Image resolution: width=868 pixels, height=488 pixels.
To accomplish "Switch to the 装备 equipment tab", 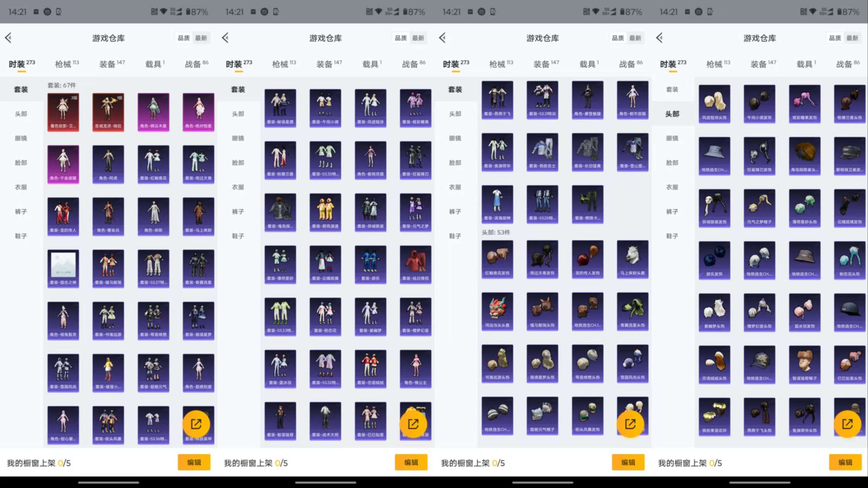I will tap(109, 63).
